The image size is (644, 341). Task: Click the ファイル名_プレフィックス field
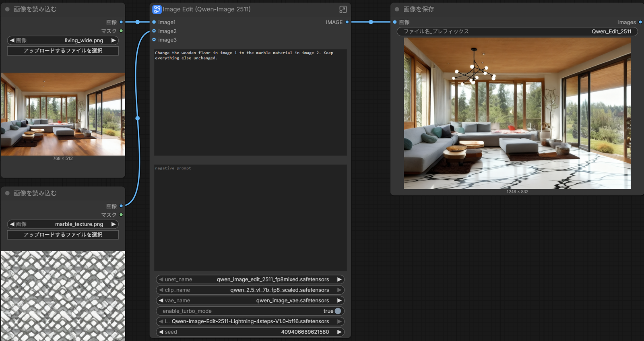pos(517,31)
